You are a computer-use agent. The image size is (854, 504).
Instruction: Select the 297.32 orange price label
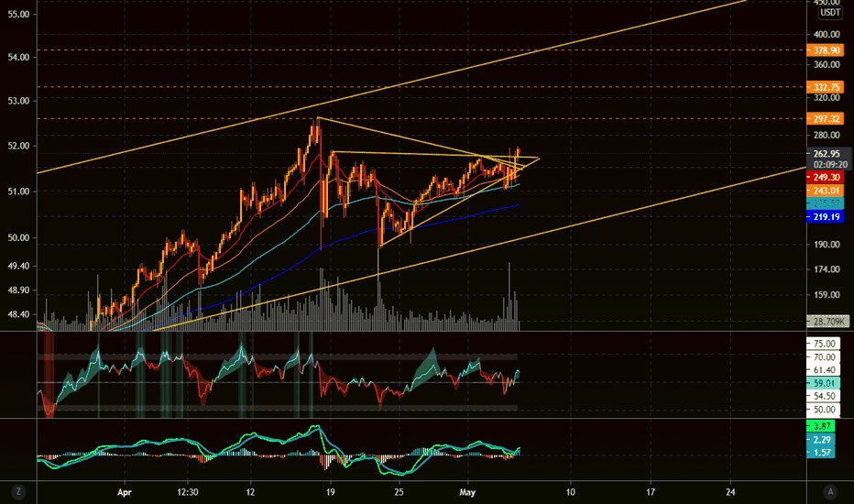pyautogui.click(x=826, y=119)
